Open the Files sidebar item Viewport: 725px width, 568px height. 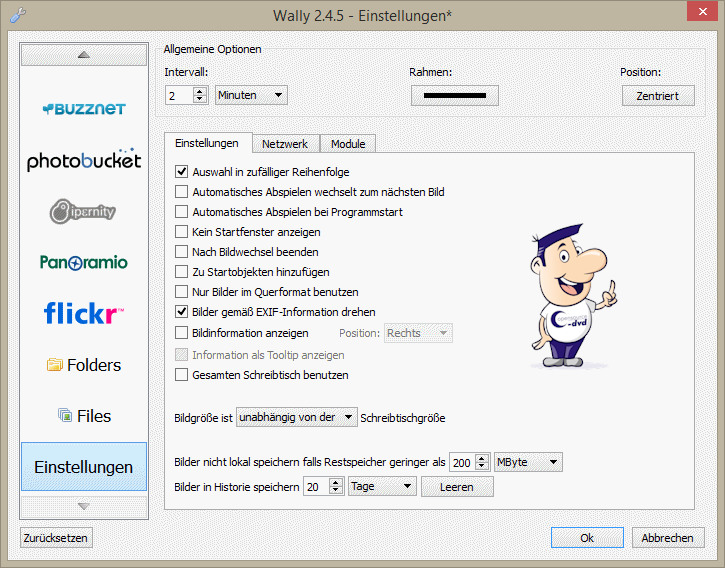(x=84, y=416)
